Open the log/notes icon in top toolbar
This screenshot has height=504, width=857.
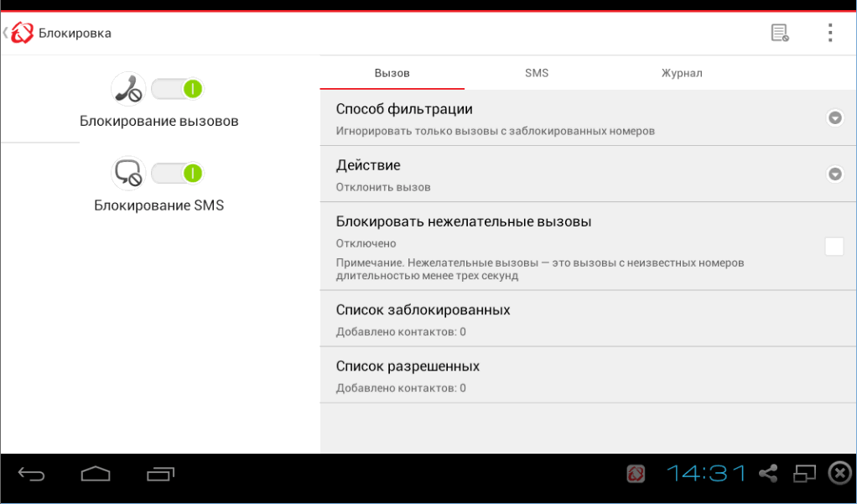click(x=778, y=31)
